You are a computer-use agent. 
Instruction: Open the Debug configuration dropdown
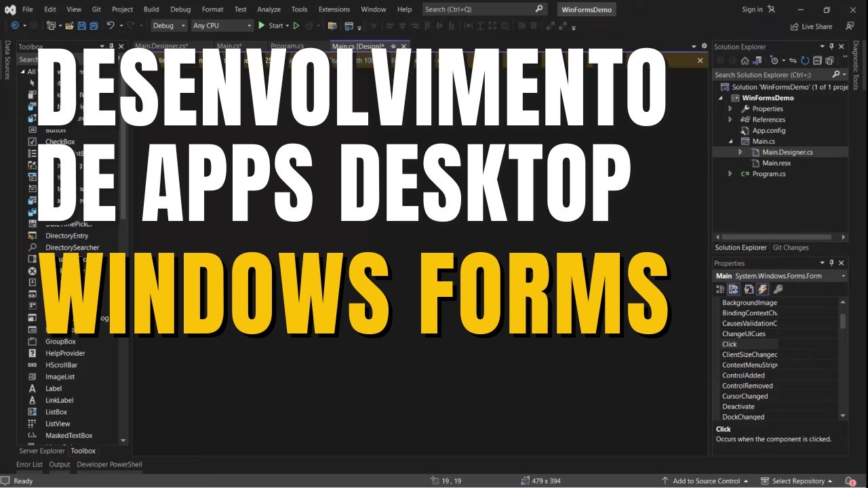pos(168,26)
